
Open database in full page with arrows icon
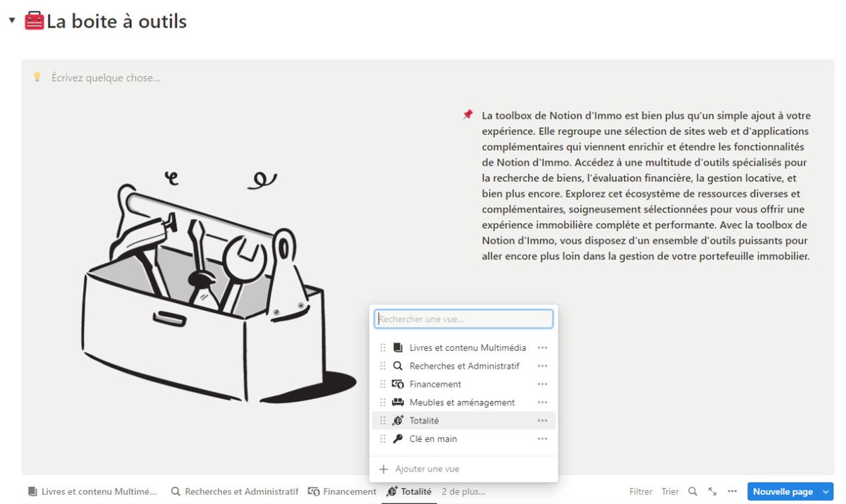[x=713, y=492]
